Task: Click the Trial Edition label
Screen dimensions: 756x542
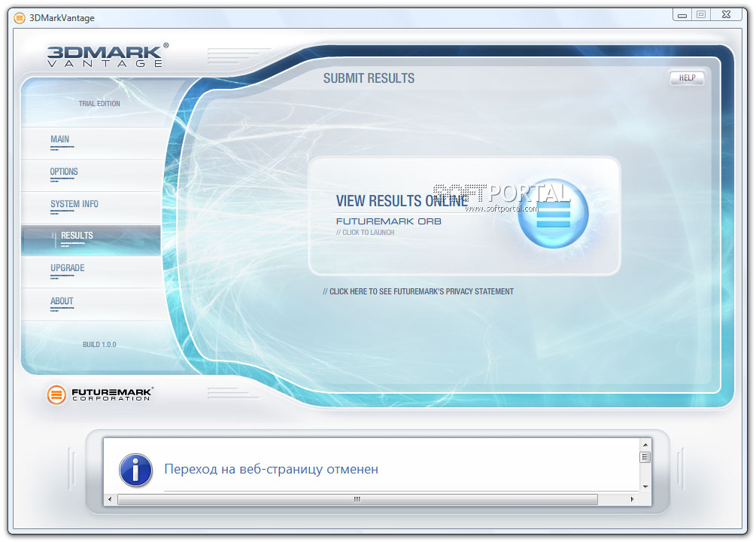Action: [99, 103]
